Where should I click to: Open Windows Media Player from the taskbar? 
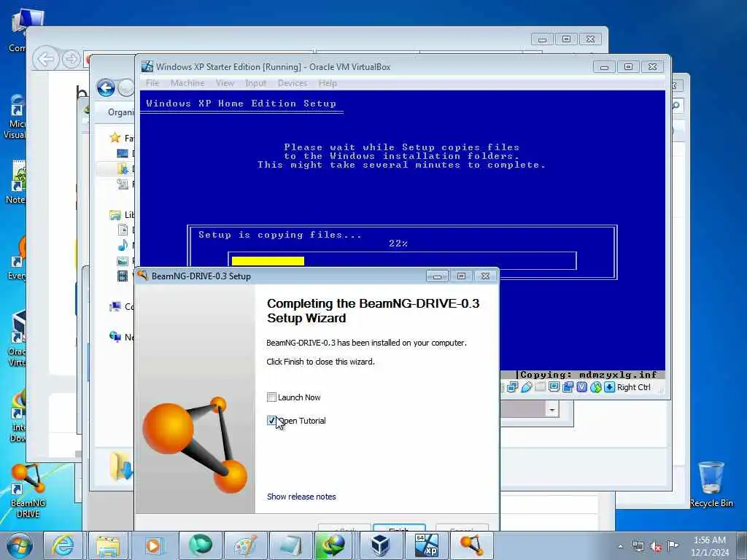pyautogui.click(x=153, y=545)
